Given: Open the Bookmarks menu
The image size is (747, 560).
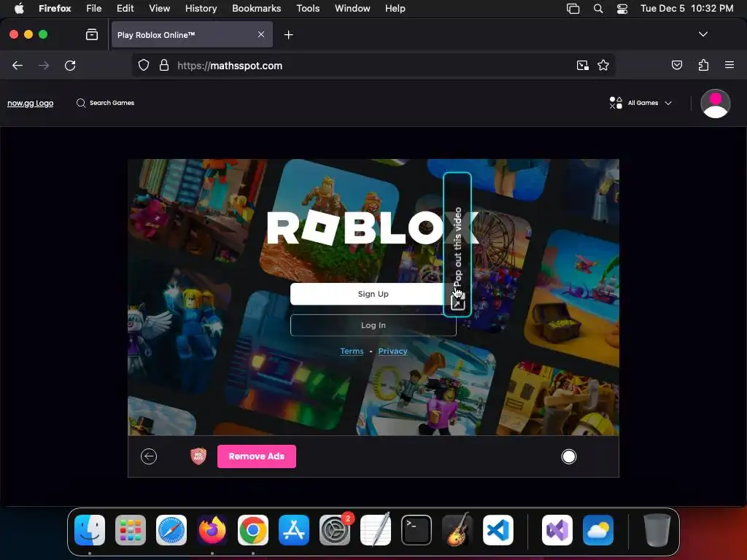Looking at the screenshot, I should [x=256, y=8].
